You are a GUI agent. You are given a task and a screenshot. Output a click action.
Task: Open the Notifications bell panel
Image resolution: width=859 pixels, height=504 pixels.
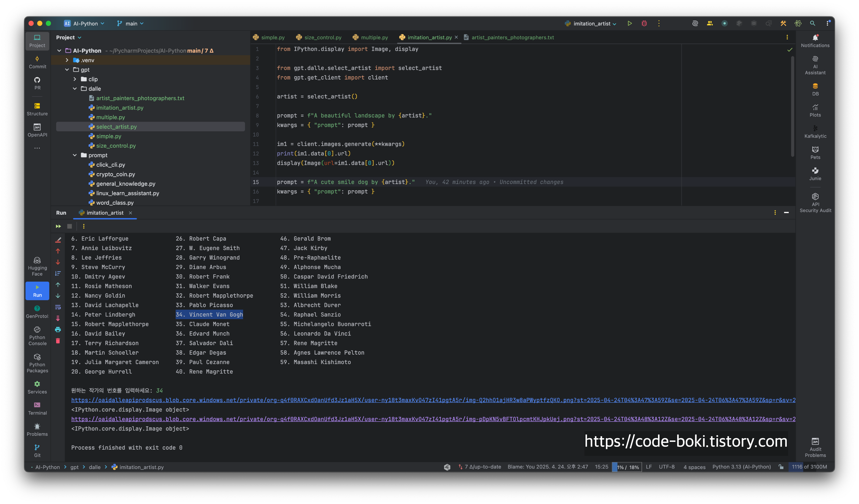pos(815,40)
